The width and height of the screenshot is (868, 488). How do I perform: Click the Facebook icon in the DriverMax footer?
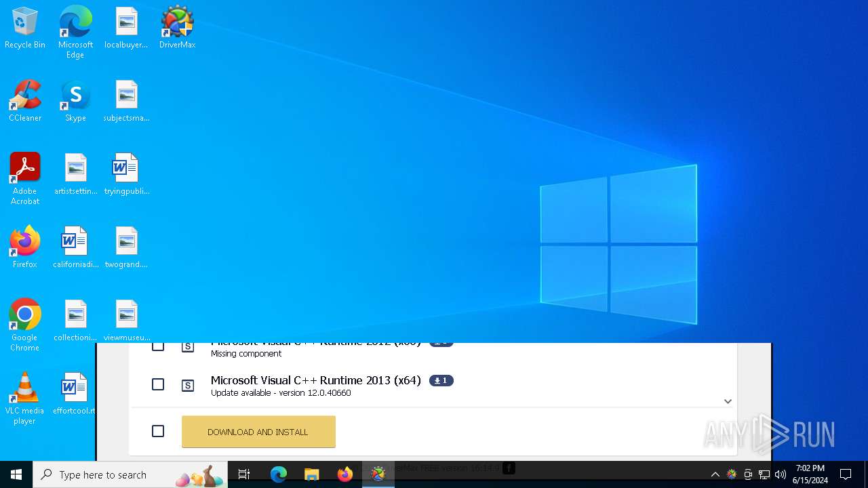tap(509, 468)
